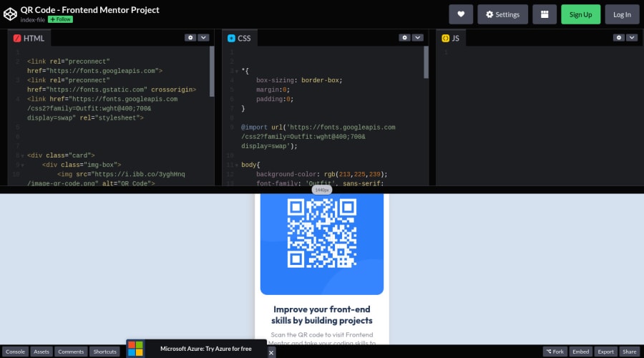Screen dimensions: 644x358
Task: Click the Microsoft Azure ad logo
Action: pos(135,349)
